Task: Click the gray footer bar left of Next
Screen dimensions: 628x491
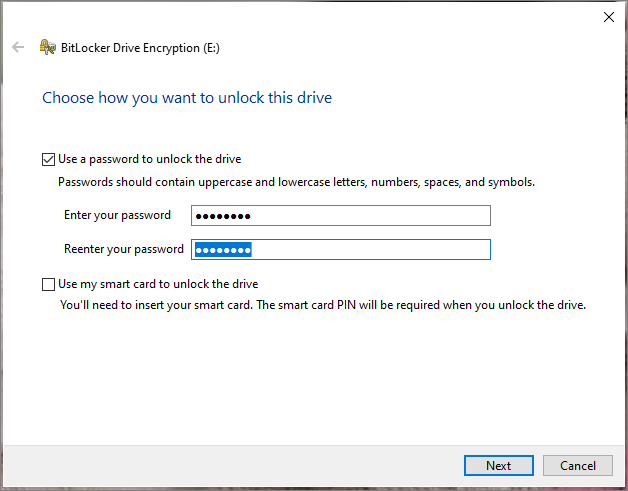Action: click(233, 465)
